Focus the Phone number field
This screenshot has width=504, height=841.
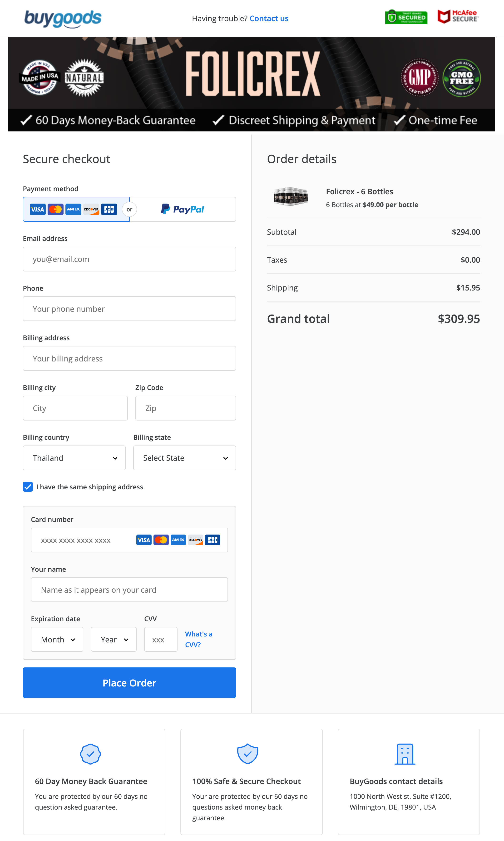tap(129, 309)
